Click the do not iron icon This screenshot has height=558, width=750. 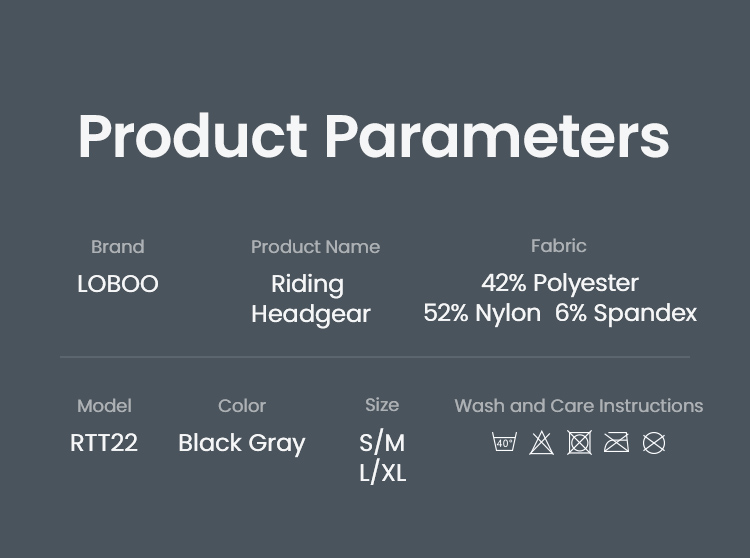tap(616, 442)
